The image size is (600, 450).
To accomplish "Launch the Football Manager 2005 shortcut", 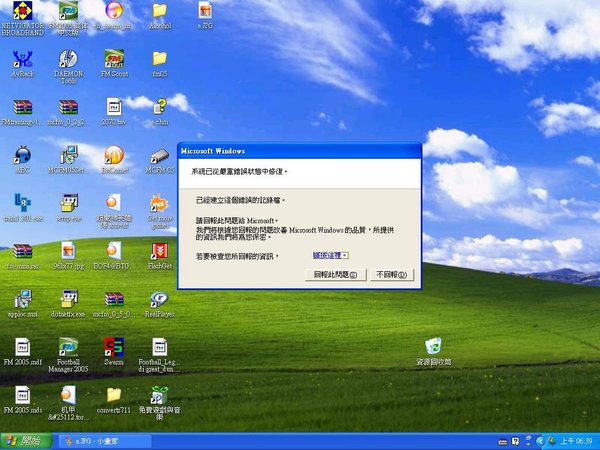I will [68, 347].
